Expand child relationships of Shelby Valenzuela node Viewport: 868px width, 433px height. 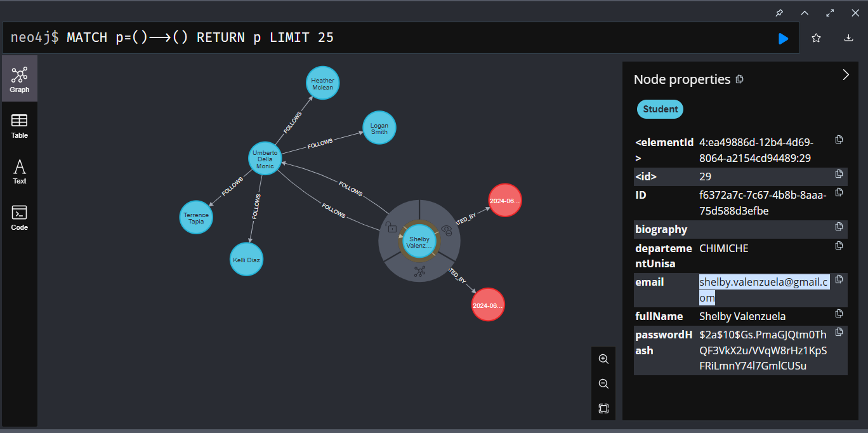pos(419,272)
